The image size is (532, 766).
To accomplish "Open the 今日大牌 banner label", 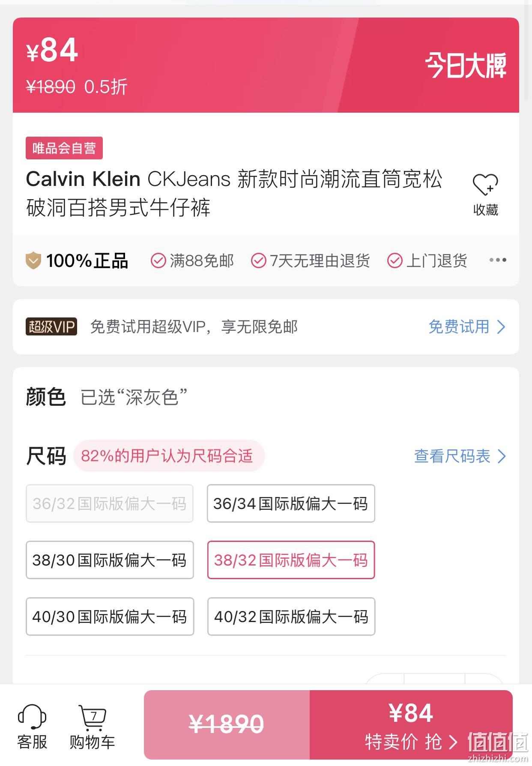I will coord(466,66).
